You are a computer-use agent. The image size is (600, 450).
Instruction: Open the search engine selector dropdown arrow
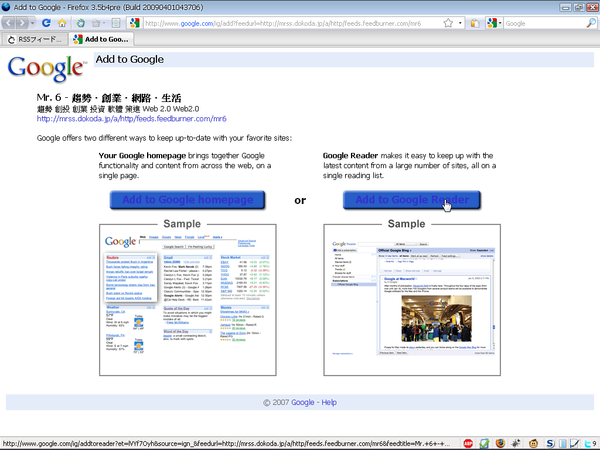(x=500, y=23)
